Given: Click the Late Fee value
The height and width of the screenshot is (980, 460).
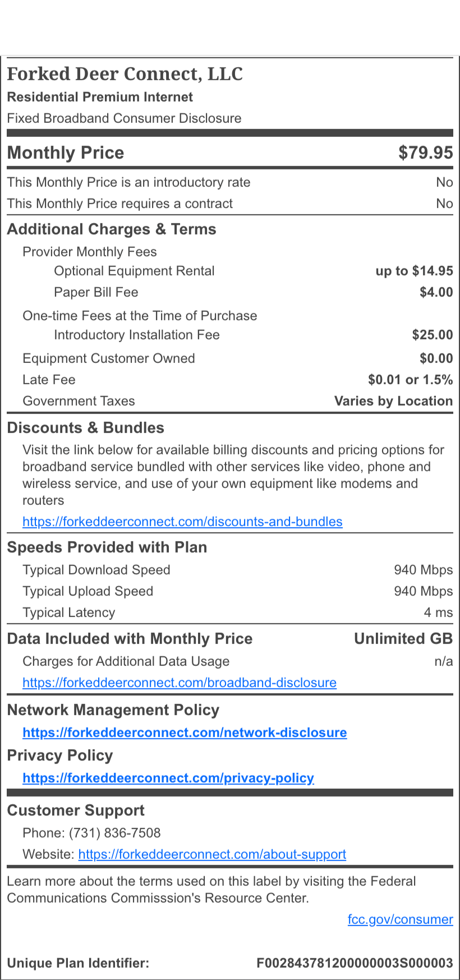Looking at the screenshot, I should [410, 380].
